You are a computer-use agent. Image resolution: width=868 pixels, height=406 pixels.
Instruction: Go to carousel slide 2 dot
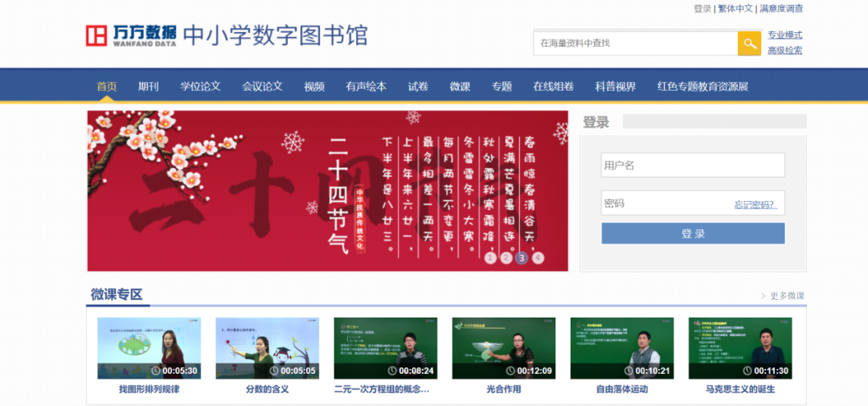coord(506,257)
